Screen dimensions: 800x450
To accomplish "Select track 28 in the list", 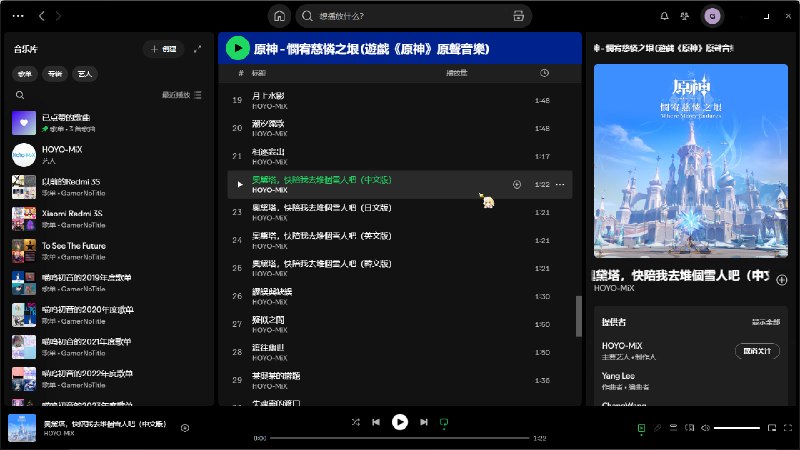I will (399, 353).
